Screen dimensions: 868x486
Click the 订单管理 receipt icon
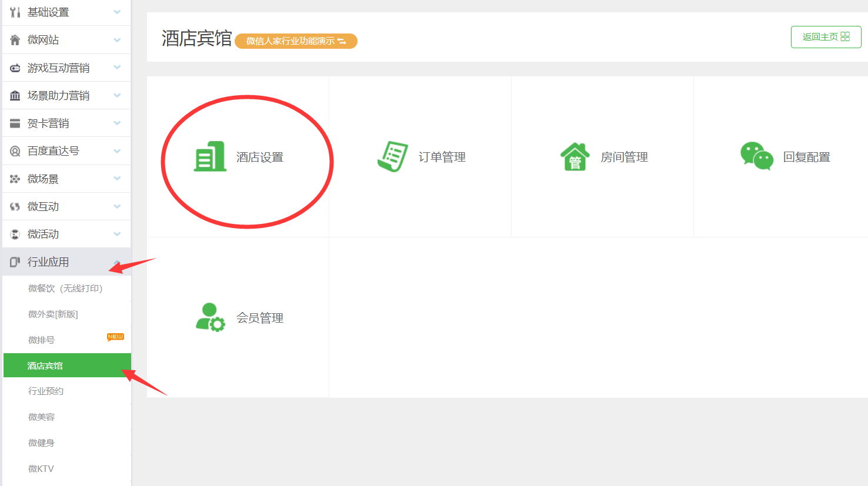(x=392, y=156)
